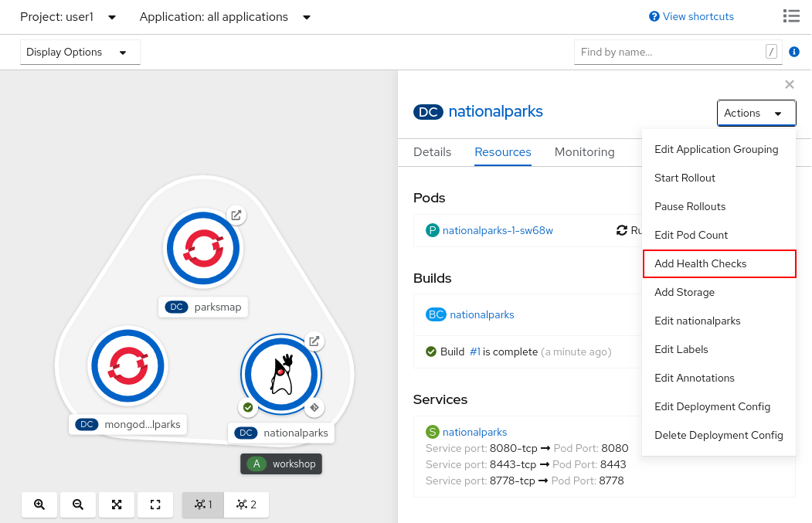Click the zoom in icon
Screen dimensions: 812x523
[x=39, y=504]
